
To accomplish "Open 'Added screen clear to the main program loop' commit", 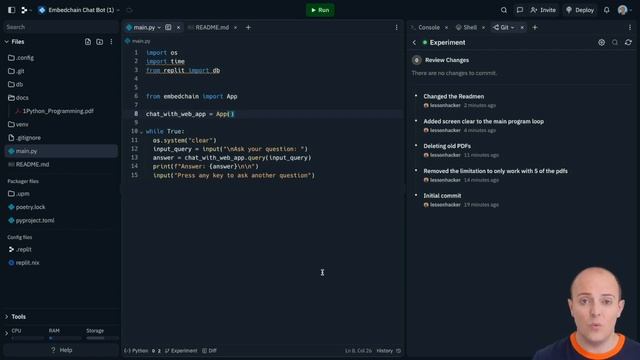I will (483, 121).
